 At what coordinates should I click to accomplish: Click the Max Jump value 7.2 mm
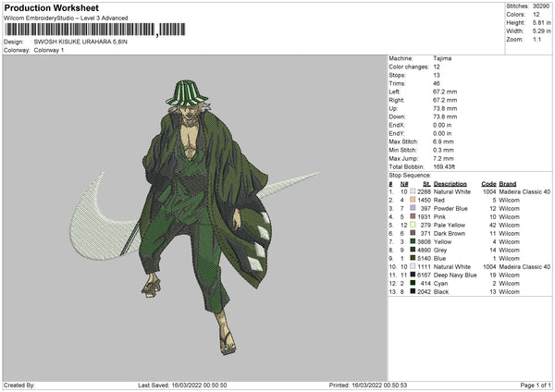pyautogui.click(x=443, y=158)
